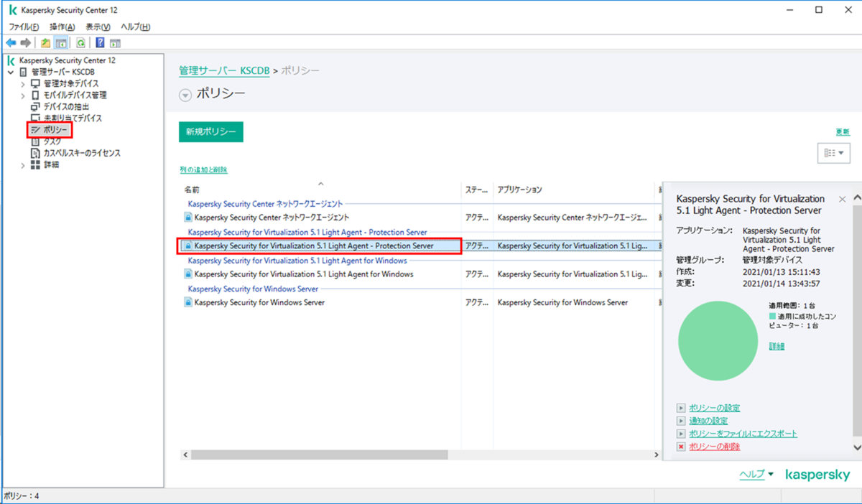Image resolution: width=862 pixels, height=504 pixels.
Task: Click the red ポリシーの削除 link
Action: coord(714,447)
